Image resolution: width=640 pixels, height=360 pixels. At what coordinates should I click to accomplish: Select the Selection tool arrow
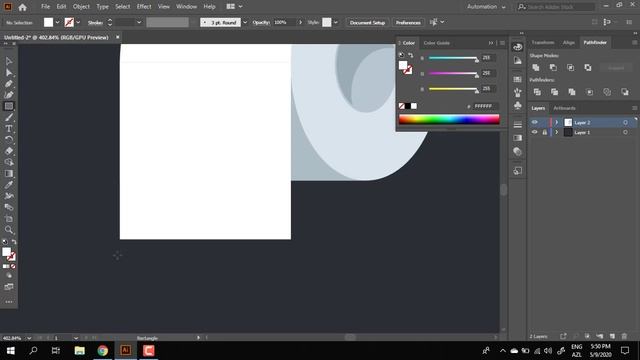9,61
